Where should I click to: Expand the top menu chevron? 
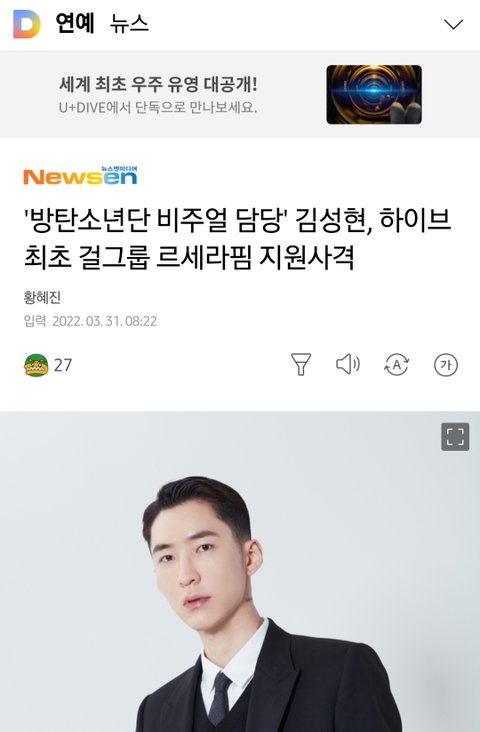click(453, 24)
